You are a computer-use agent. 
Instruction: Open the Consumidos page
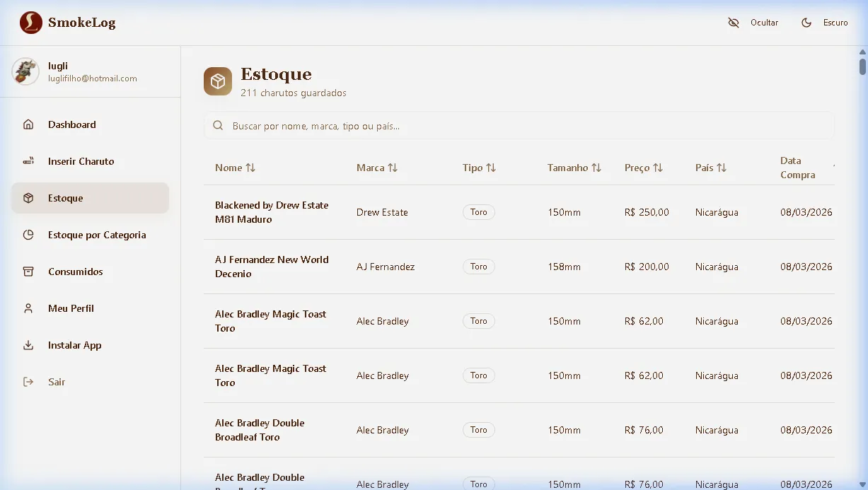point(90,272)
